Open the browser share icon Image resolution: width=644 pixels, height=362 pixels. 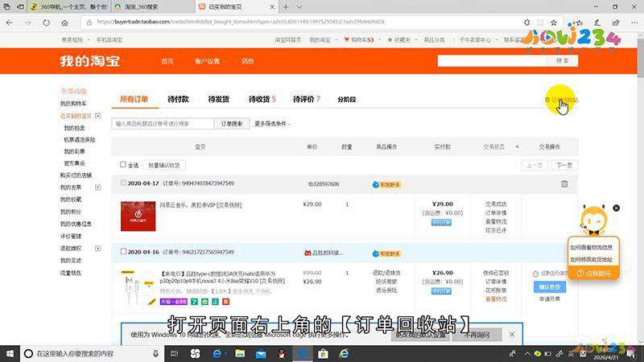tap(616, 23)
